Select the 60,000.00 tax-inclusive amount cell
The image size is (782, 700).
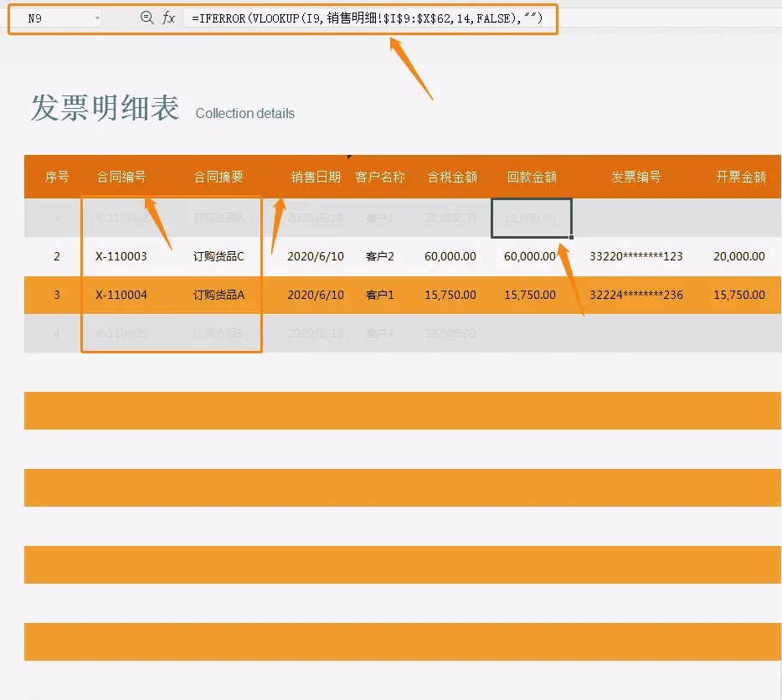[x=450, y=256]
